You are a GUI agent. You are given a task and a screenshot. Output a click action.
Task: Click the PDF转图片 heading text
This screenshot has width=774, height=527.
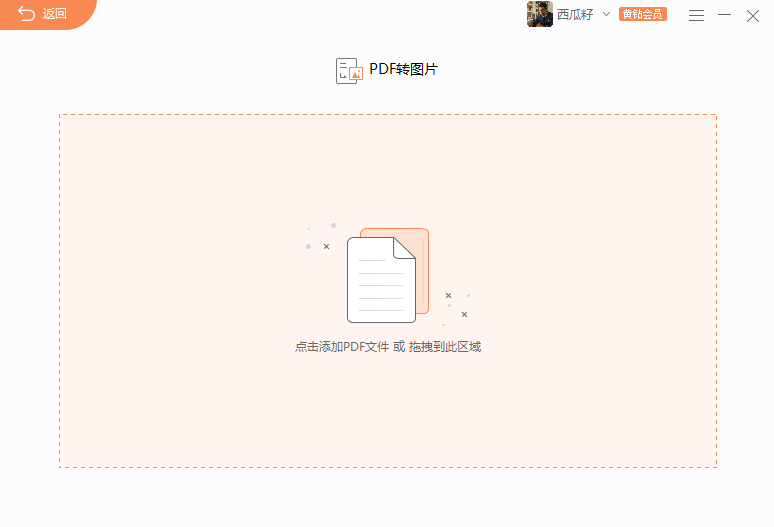(403, 69)
